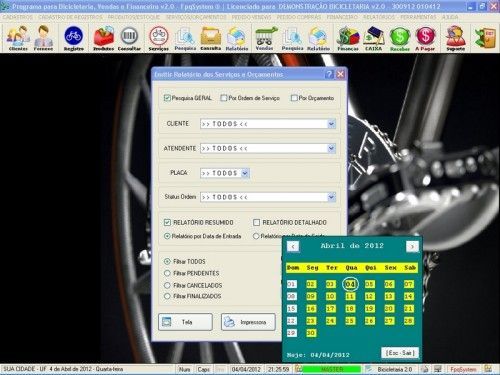Click the barcode Consultar icon
The image size is (500, 375).
tap(129, 38)
